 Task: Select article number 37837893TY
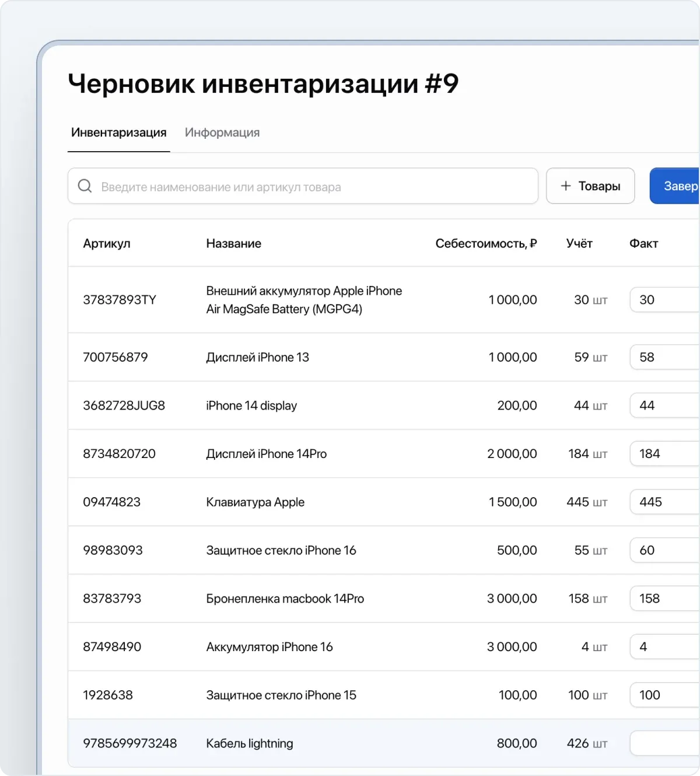point(120,300)
